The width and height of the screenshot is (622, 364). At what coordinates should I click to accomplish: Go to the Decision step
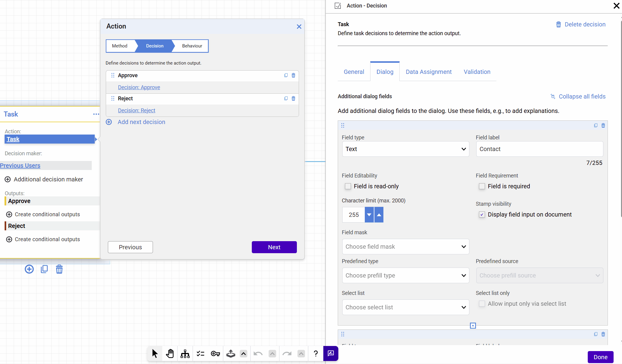pyautogui.click(x=155, y=46)
